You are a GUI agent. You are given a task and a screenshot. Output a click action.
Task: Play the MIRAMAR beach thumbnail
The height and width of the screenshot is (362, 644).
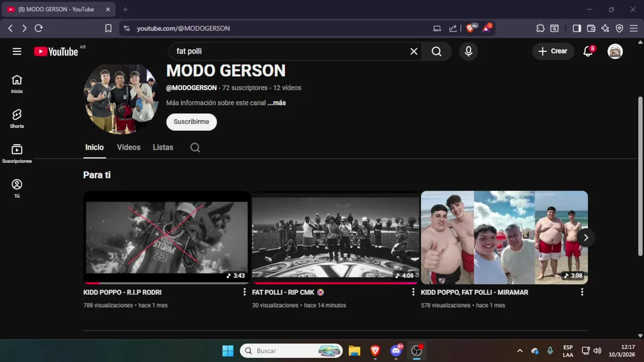(504, 237)
